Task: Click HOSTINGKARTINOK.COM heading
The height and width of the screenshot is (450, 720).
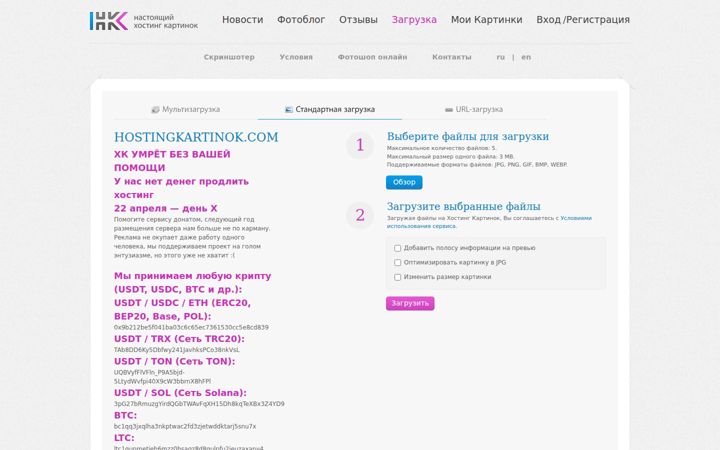Action: click(196, 137)
